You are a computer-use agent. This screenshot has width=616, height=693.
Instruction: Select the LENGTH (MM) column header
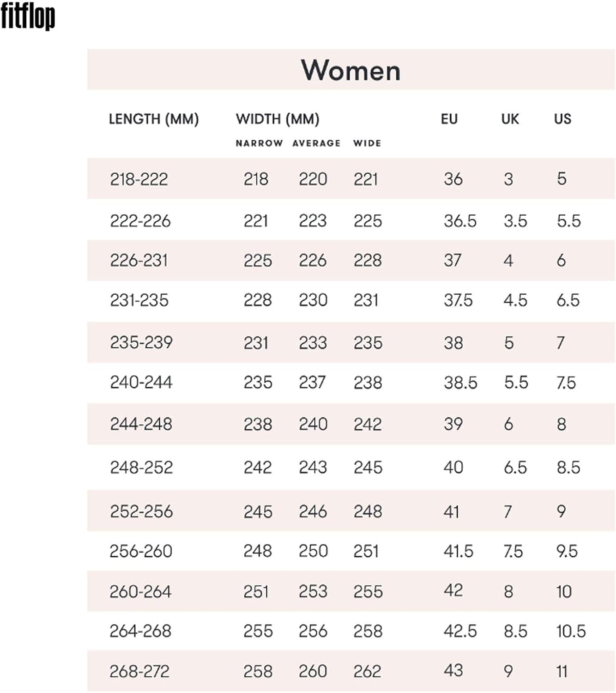(x=153, y=119)
